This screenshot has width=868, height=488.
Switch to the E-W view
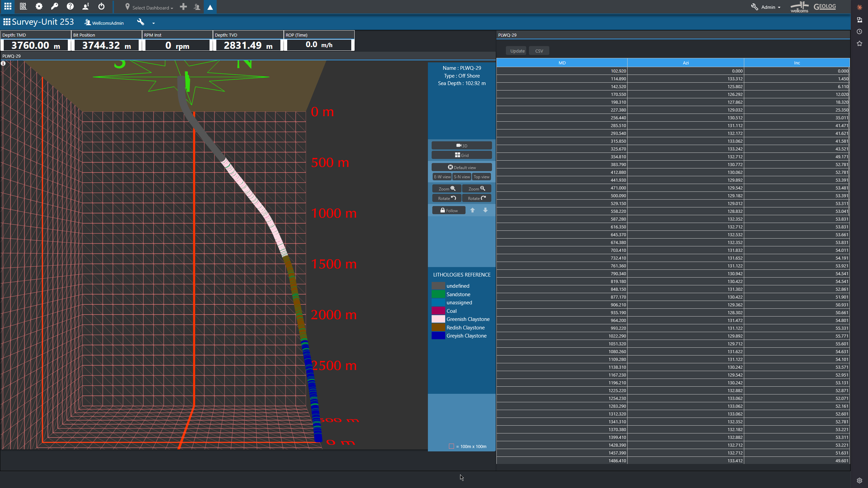(x=442, y=177)
